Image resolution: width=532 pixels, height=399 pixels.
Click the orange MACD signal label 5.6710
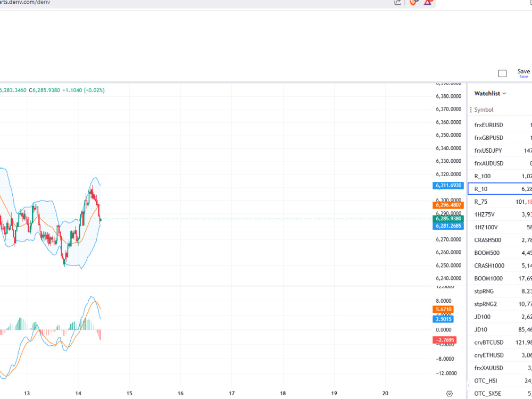[x=444, y=309]
